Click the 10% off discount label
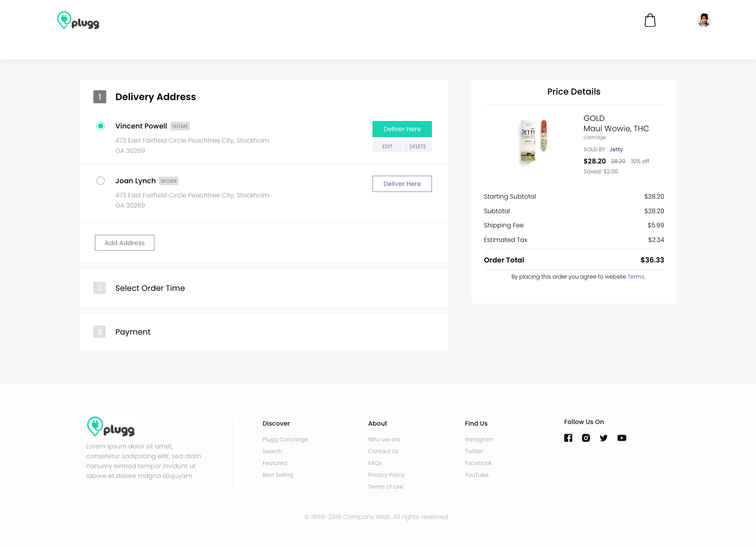756x547 pixels. (x=640, y=161)
